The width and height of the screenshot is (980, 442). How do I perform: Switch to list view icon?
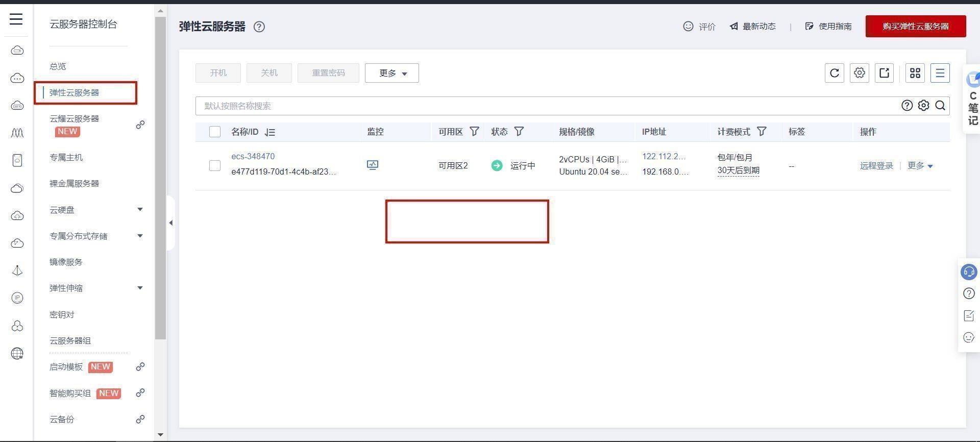click(x=940, y=73)
